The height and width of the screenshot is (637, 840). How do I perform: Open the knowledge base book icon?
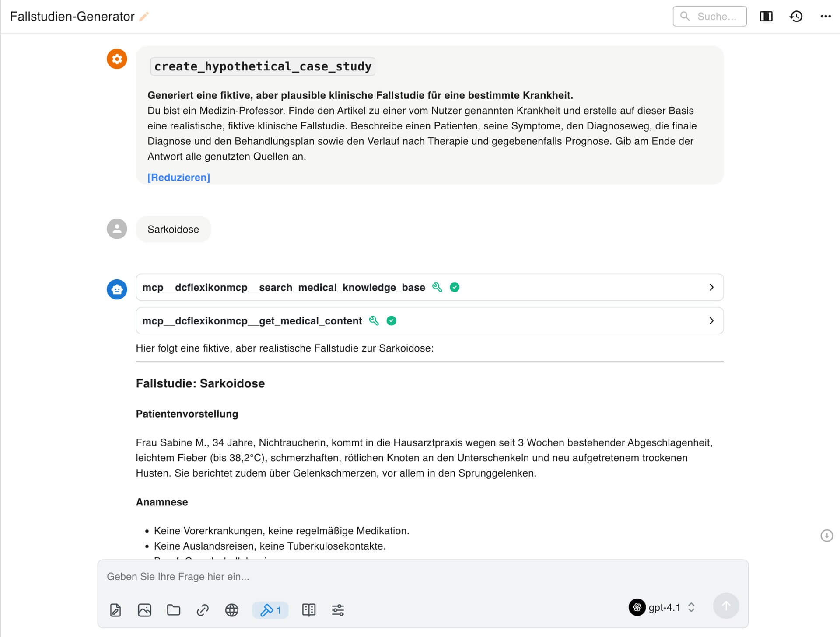[x=309, y=610]
